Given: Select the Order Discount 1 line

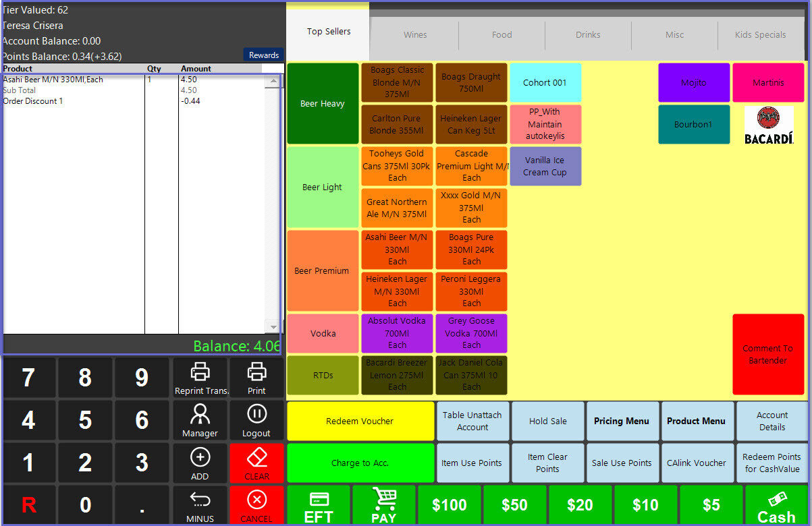Looking at the screenshot, I should pyautogui.click(x=134, y=101).
